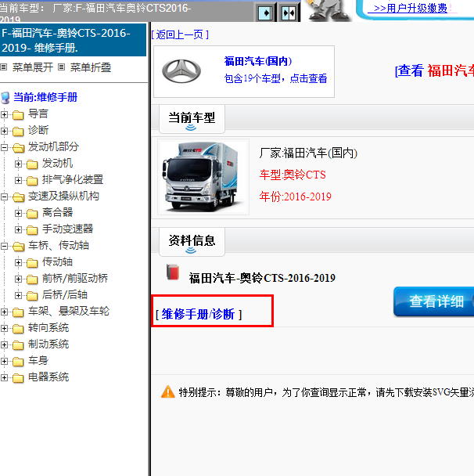Open the 当前车型 tab
This screenshot has height=476, width=474.
pyautogui.click(x=192, y=119)
